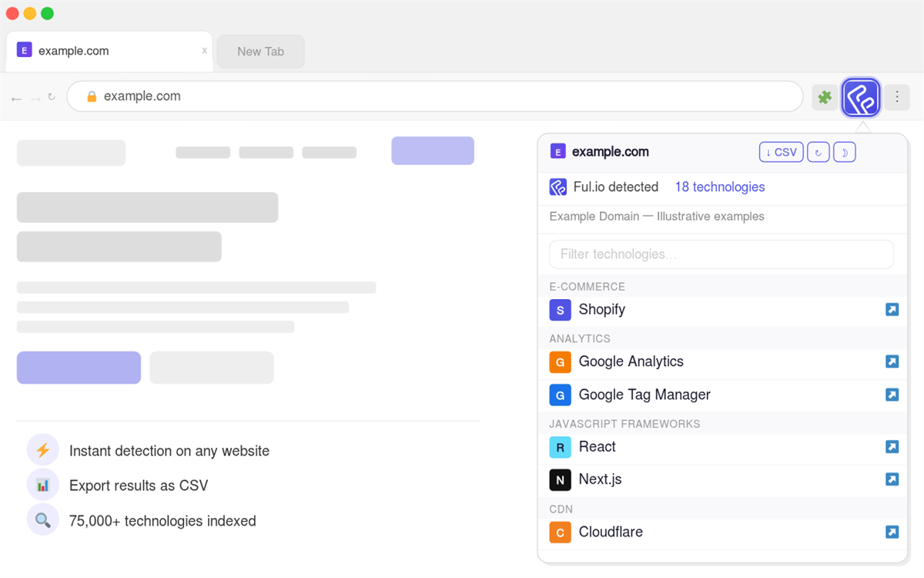924x578 pixels.
Task: Toggle dark mode with the moon button
Action: [844, 153]
